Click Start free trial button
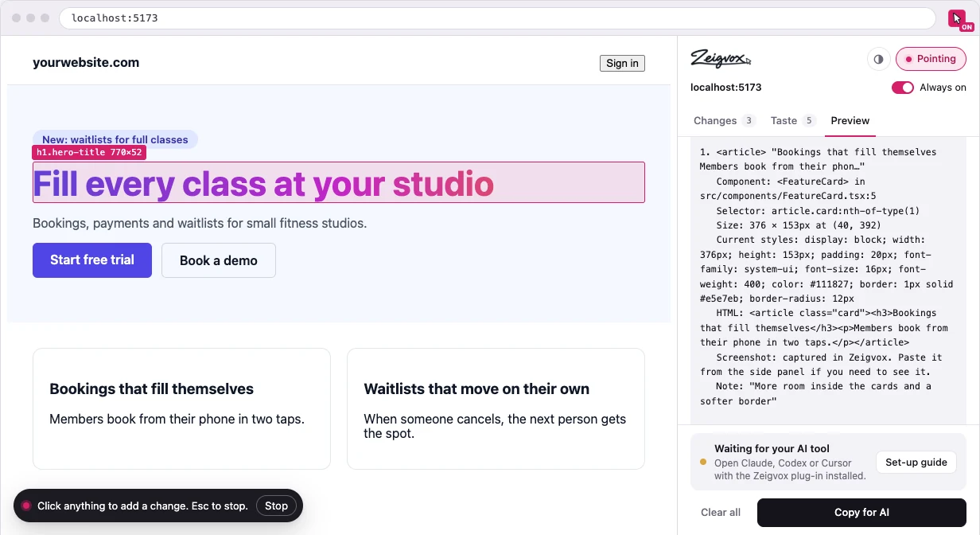Screen dimensions: 980x535 [x=92, y=260]
